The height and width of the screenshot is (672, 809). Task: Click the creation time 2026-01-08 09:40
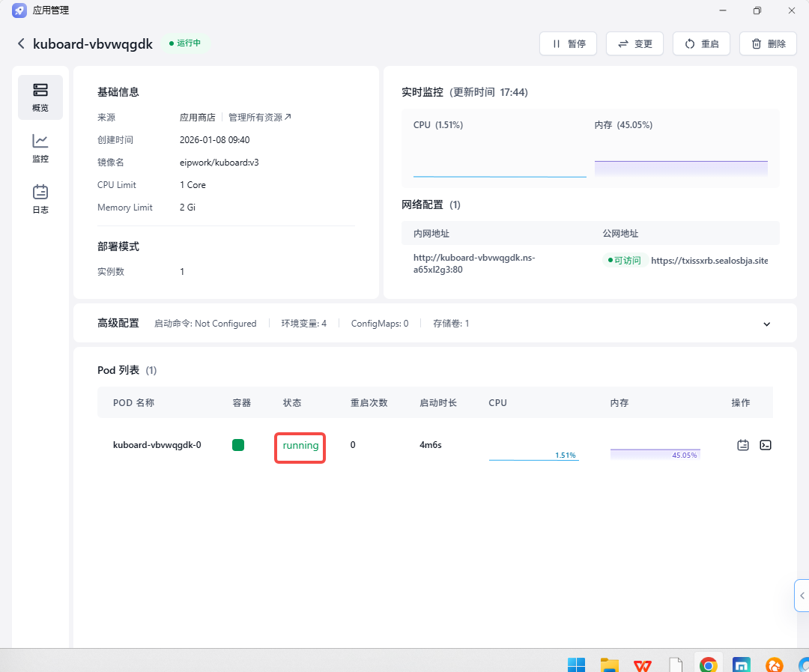click(215, 140)
